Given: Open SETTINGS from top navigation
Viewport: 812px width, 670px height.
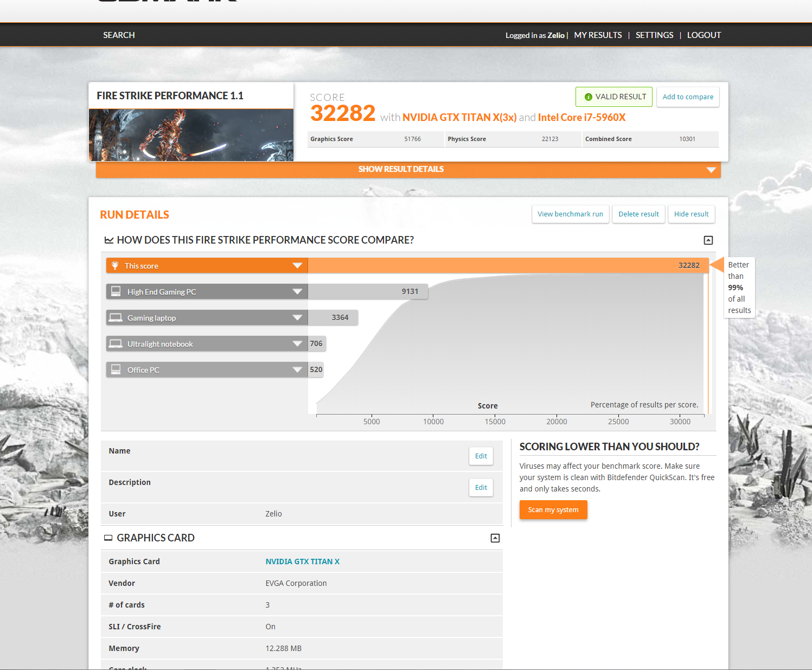Looking at the screenshot, I should (654, 35).
